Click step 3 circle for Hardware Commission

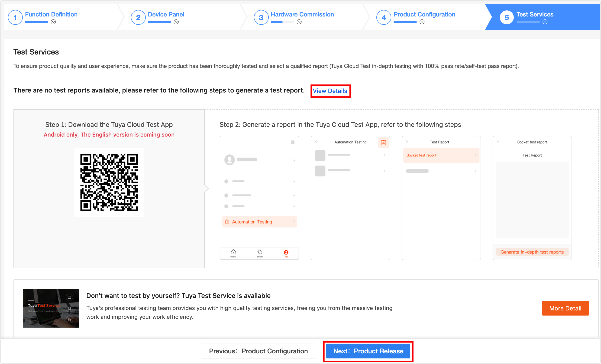point(261,18)
